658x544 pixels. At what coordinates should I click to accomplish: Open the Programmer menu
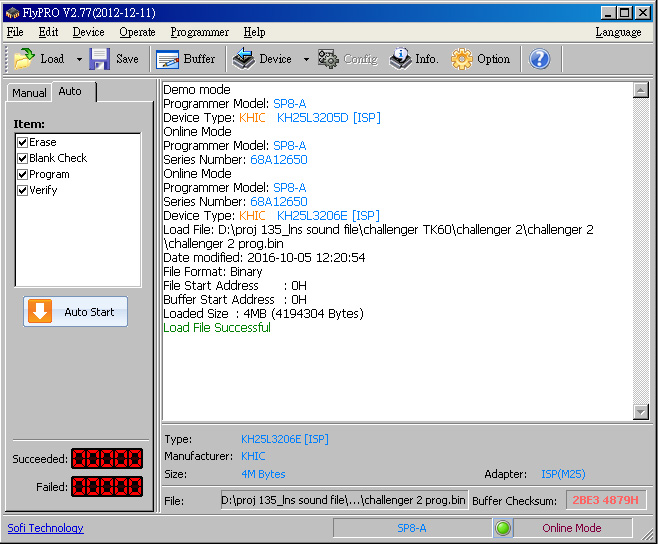(199, 32)
